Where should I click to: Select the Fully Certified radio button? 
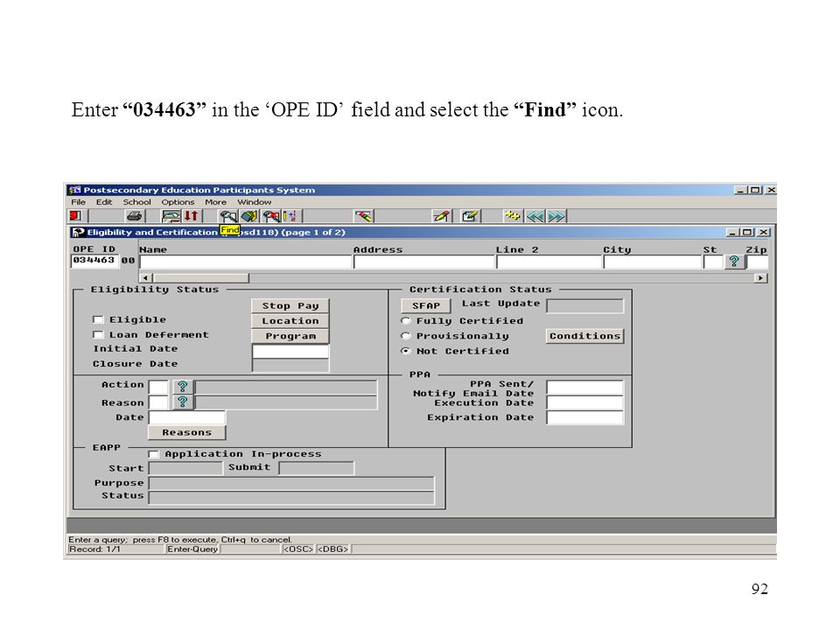point(406,321)
